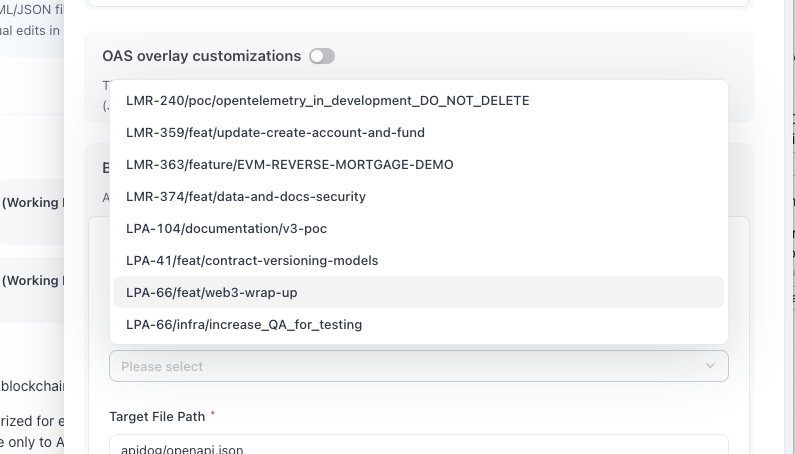This screenshot has height=454, width=795.
Task: Pick the LMR-363/feature/EVM-REVERSE-MORTGAGE-DEMO branch
Action: tap(289, 165)
